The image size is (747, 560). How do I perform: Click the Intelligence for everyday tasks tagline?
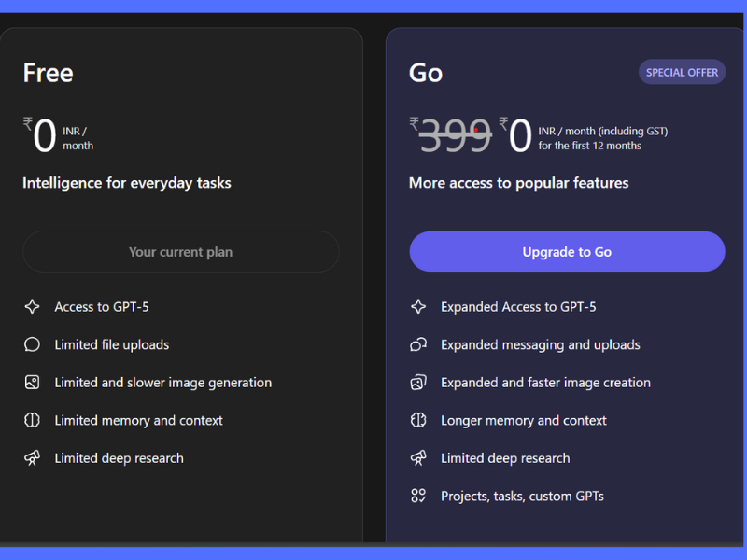[x=127, y=183]
